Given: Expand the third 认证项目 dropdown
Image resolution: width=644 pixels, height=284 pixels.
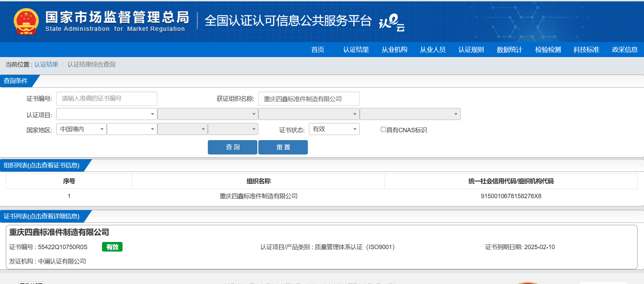Looking at the screenshot, I should click(309, 114).
